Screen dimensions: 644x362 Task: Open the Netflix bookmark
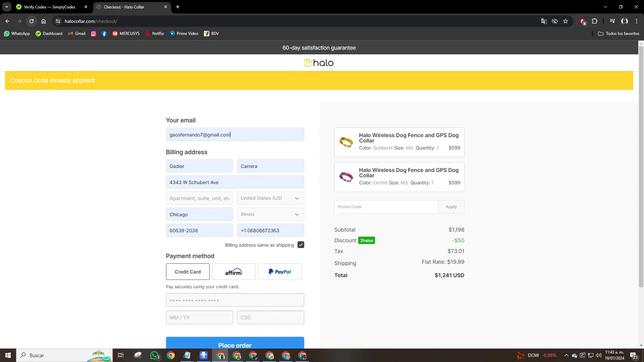click(155, 33)
